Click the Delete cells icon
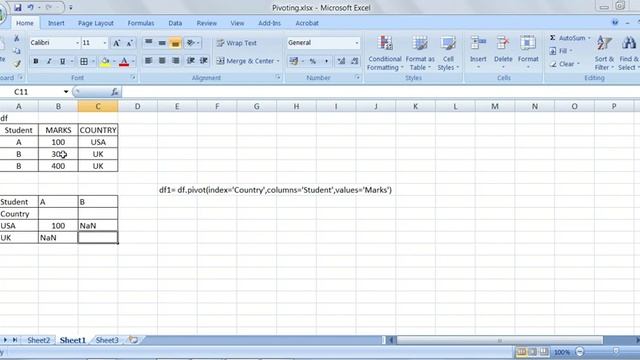Image resolution: width=640 pixels, height=360 pixels. pos(503,44)
